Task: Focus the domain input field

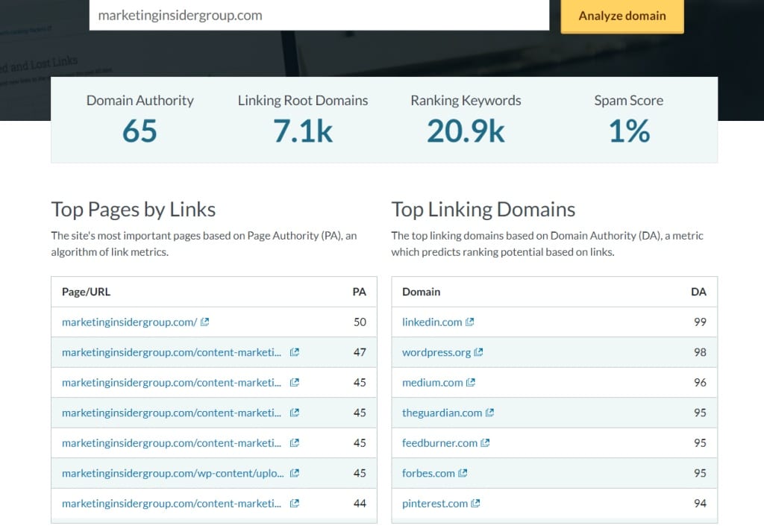Action: 319,15
